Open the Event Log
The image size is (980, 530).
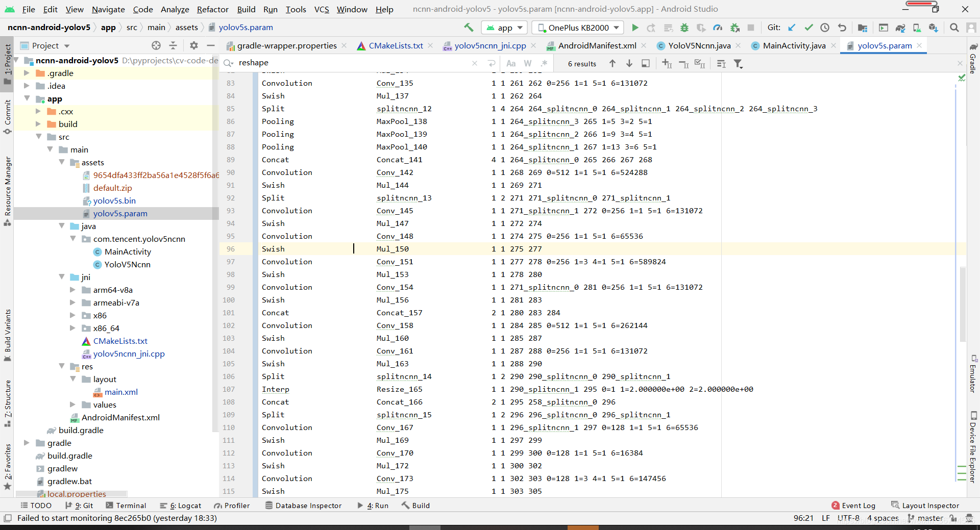853,506
